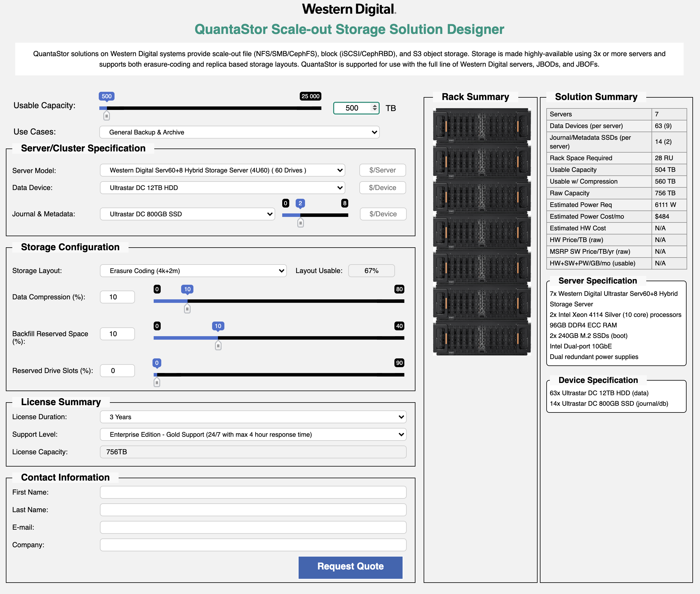
Task: Click the $/Server price field
Action: 382,170
